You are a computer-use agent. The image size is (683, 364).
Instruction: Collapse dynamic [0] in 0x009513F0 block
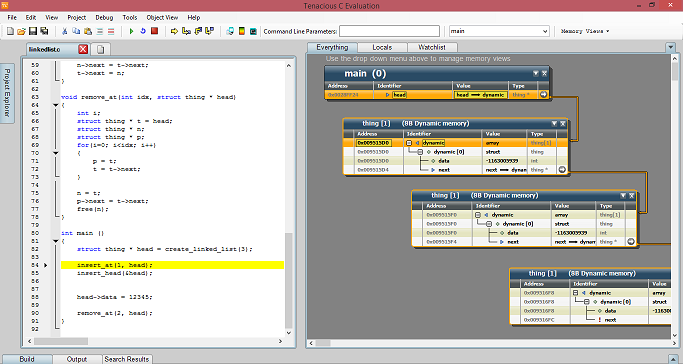pos(489,224)
